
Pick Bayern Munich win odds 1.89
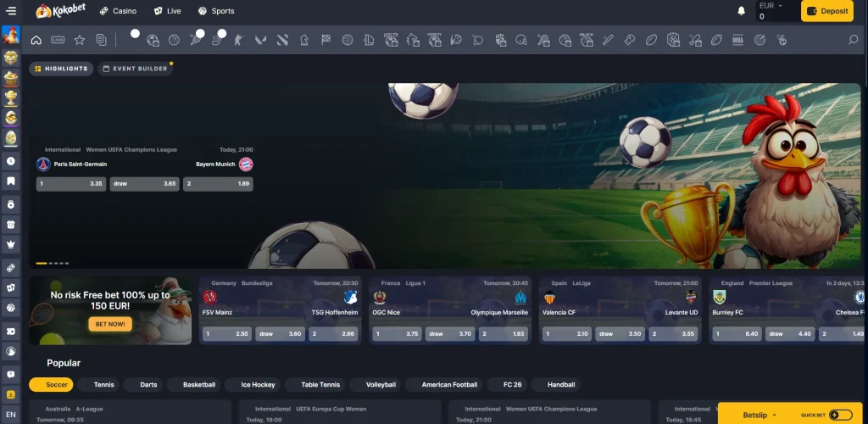point(218,183)
